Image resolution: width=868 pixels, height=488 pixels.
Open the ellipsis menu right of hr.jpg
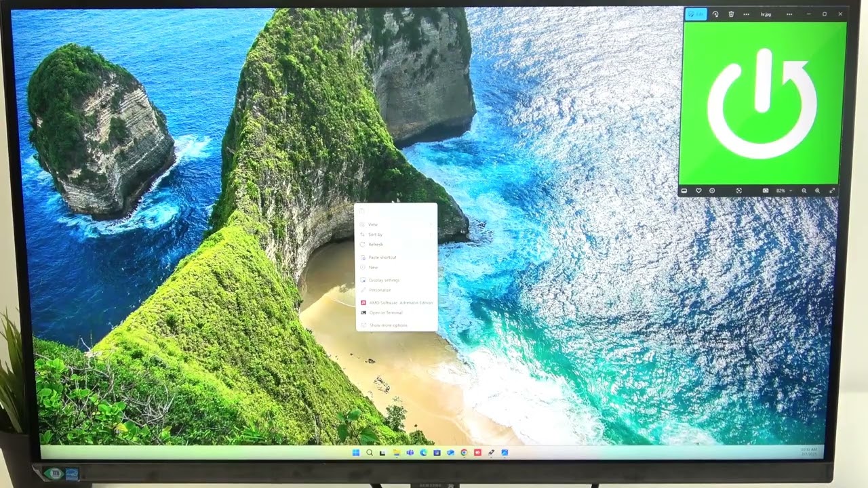(789, 14)
